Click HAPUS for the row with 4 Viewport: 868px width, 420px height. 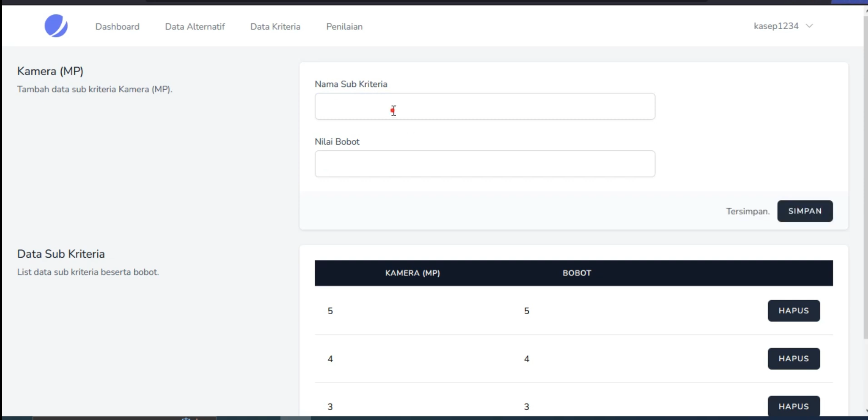[x=794, y=359]
